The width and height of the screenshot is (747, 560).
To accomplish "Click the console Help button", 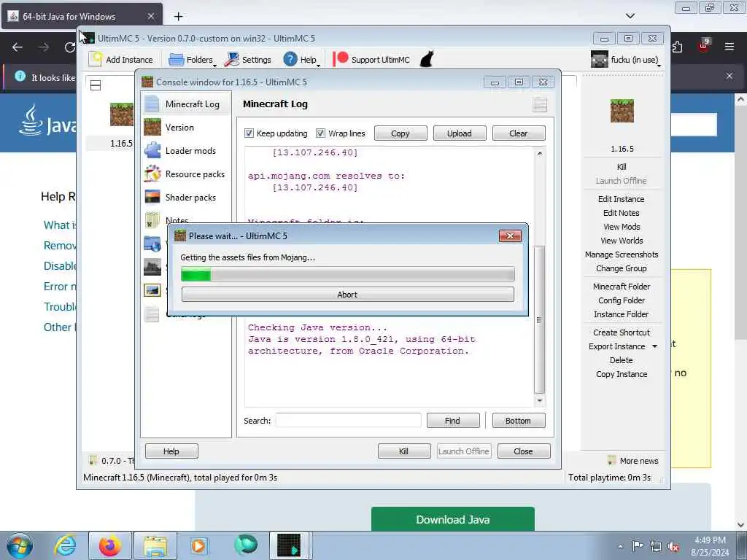I will click(x=171, y=451).
